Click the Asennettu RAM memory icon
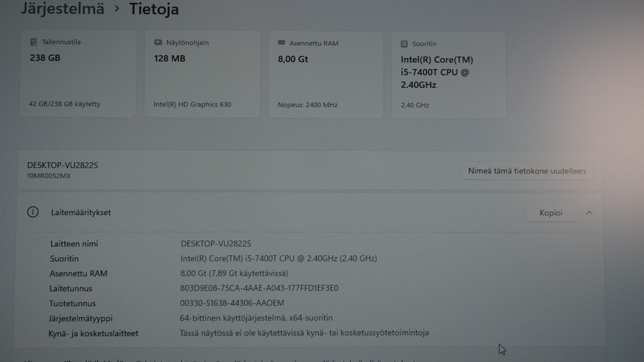The width and height of the screenshot is (644, 362). point(281,43)
